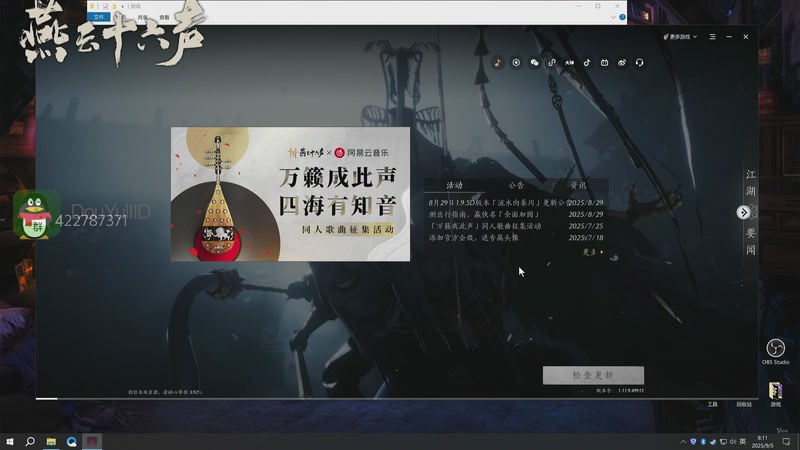Screen dimensions: 800x450
Task: Open the Bilibili icon
Action: pyautogui.click(x=605, y=63)
